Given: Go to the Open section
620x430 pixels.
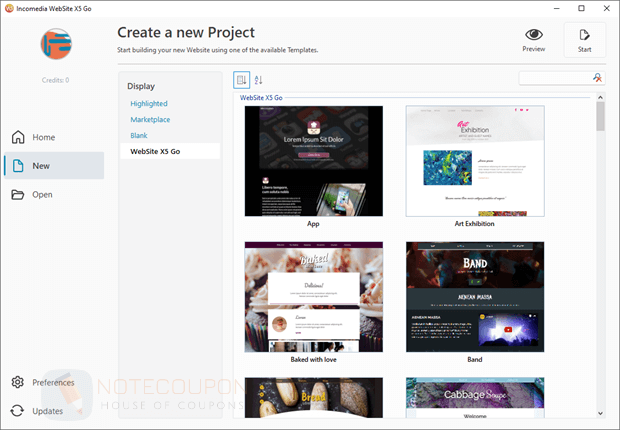Looking at the screenshot, I should coord(54,195).
